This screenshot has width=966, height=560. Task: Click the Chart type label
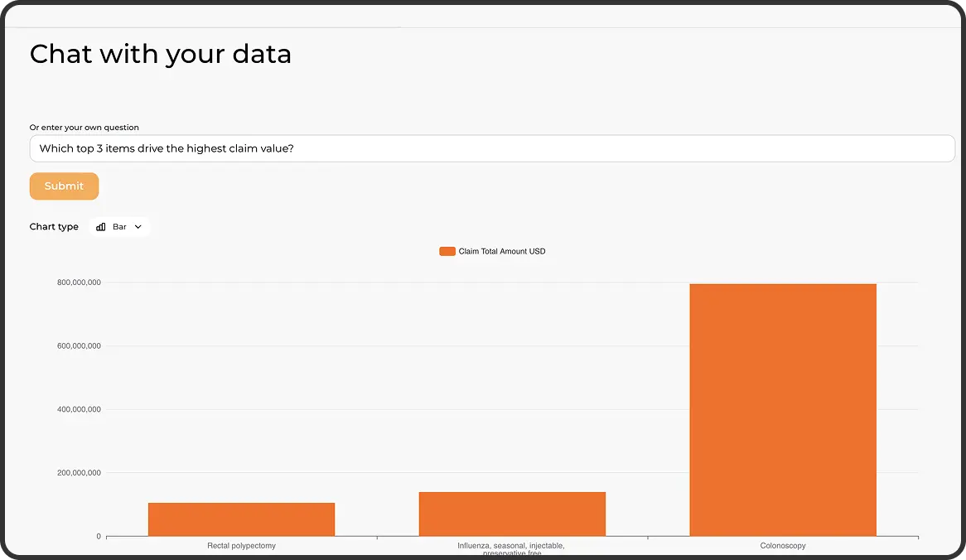click(54, 226)
